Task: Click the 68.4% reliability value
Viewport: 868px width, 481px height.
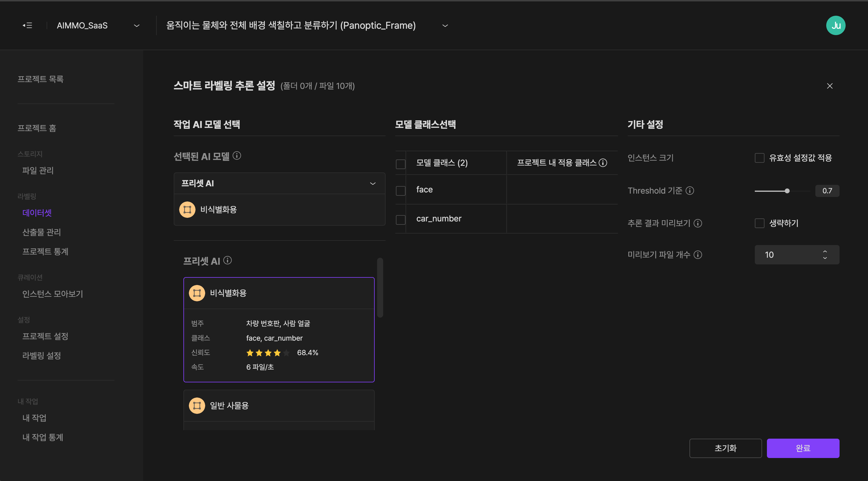Action: click(x=307, y=352)
